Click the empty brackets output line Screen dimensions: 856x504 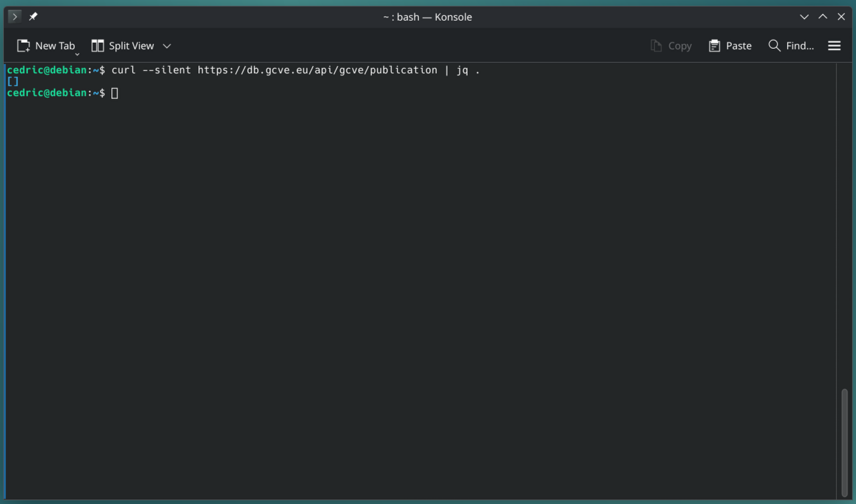13,82
